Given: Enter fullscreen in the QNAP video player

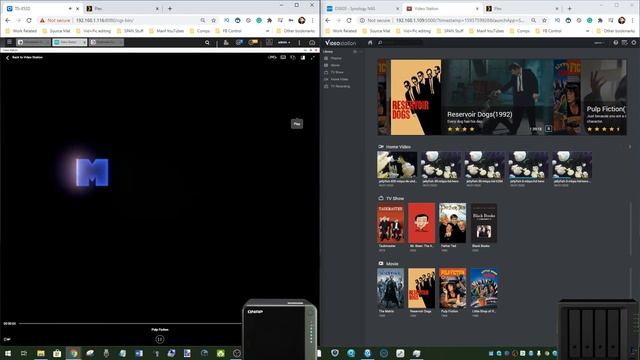Looking at the screenshot, I should pyautogui.click(x=313, y=58).
